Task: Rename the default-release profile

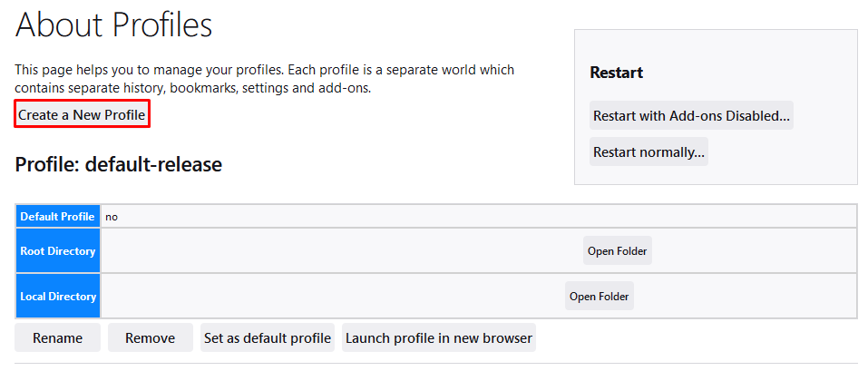Action: click(x=57, y=338)
